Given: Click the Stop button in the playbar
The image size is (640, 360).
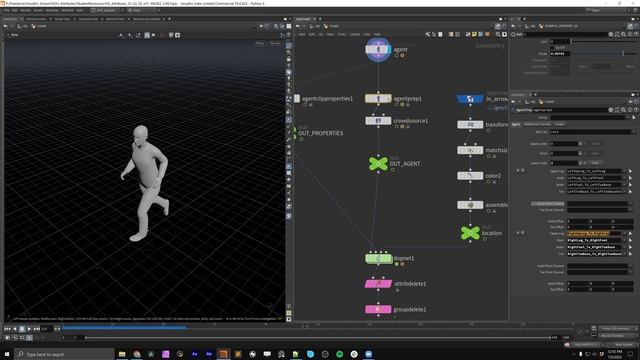Looking at the screenshot, I should pyautogui.click(x=22, y=329).
